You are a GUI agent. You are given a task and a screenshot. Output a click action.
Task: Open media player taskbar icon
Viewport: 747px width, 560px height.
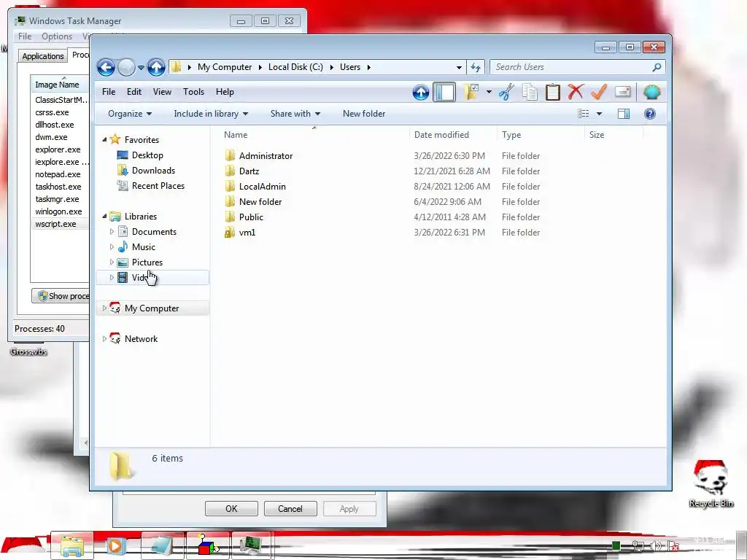point(115,545)
